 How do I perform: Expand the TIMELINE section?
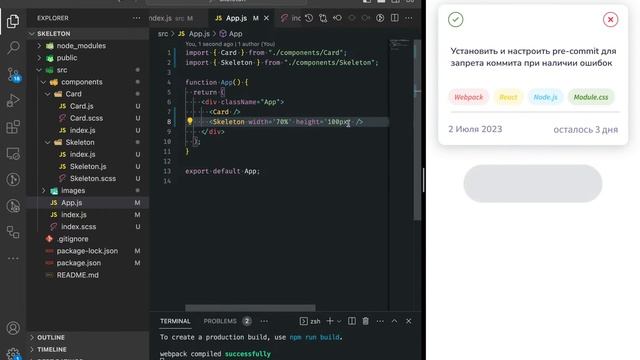click(x=51, y=349)
